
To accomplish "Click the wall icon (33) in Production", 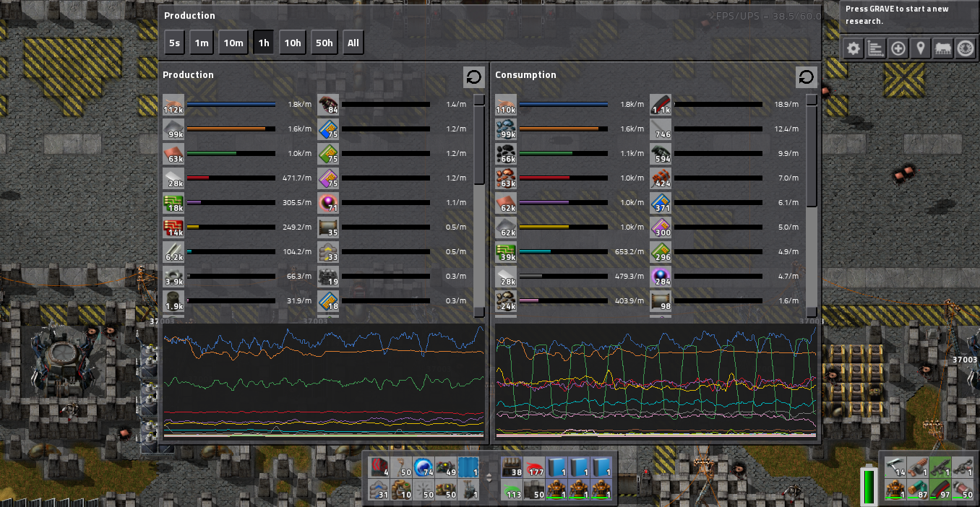I will pos(328,252).
